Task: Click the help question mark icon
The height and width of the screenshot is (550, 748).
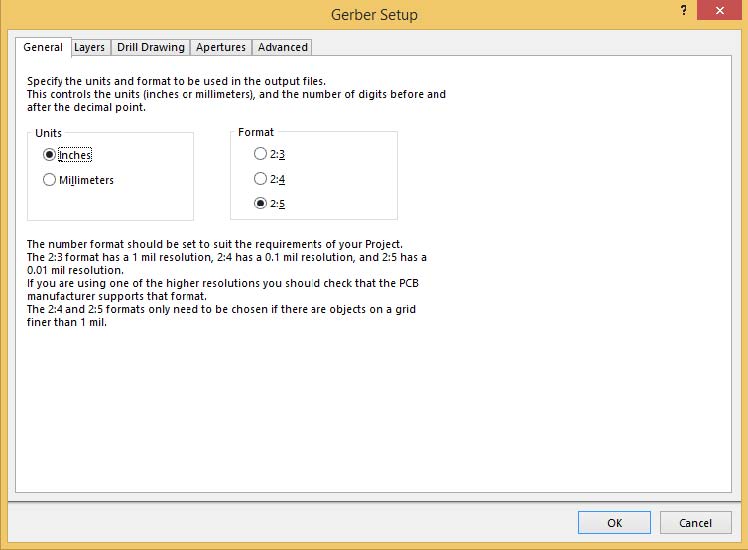Action: click(684, 10)
